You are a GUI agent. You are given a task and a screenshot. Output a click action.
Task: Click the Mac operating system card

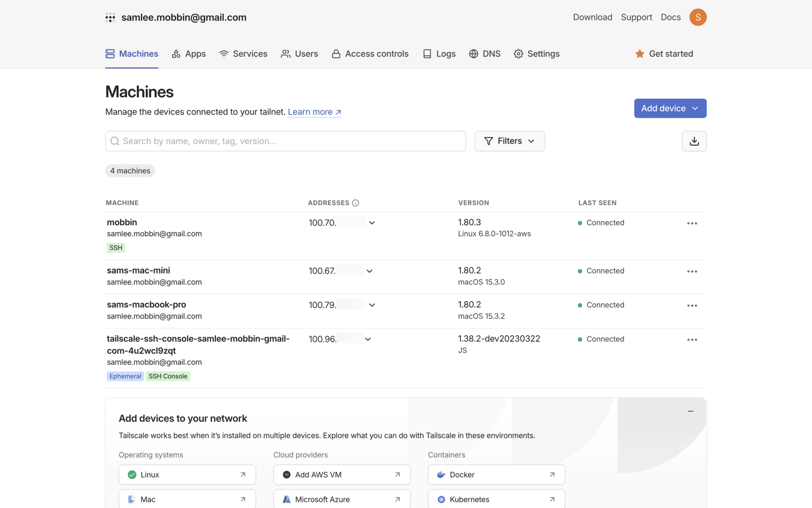point(187,499)
